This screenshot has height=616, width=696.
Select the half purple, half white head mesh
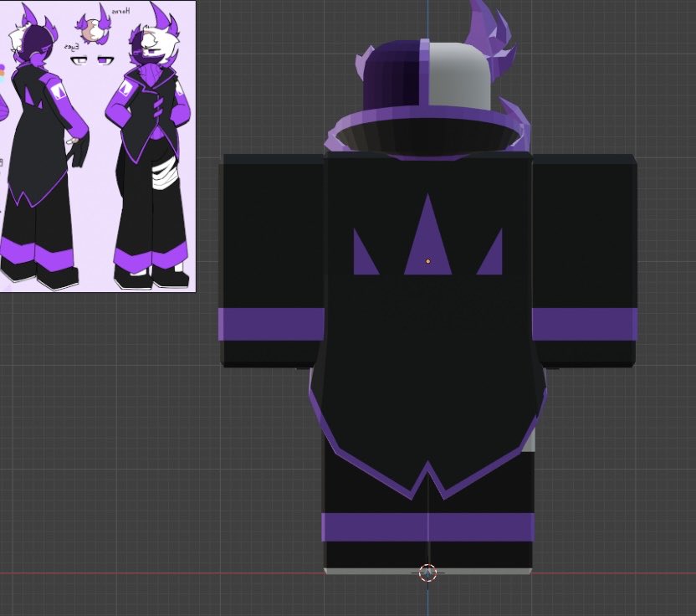click(x=427, y=75)
